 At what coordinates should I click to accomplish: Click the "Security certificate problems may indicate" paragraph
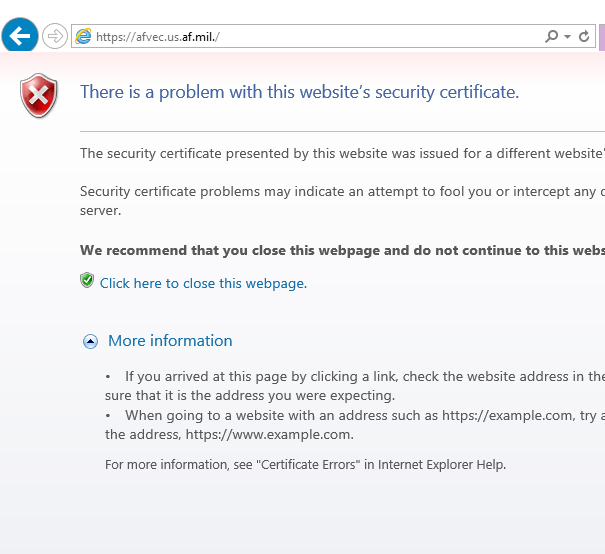342,191
